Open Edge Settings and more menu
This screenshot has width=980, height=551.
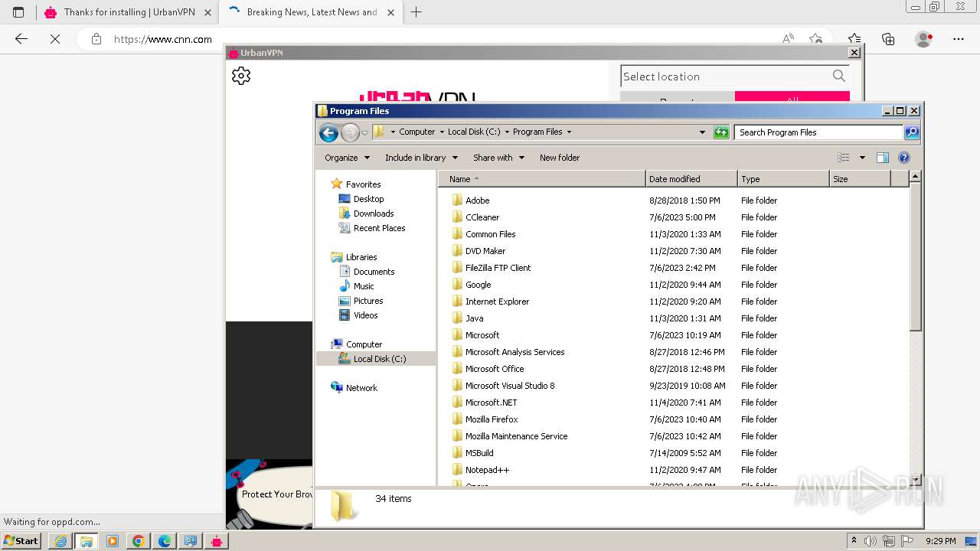coord(959,39)
